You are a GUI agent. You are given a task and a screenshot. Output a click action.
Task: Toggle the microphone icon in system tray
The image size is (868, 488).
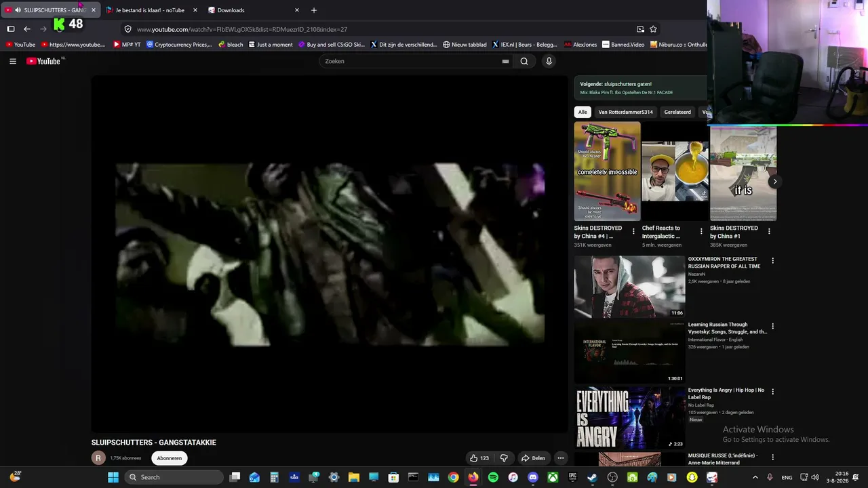coord(770,477)
